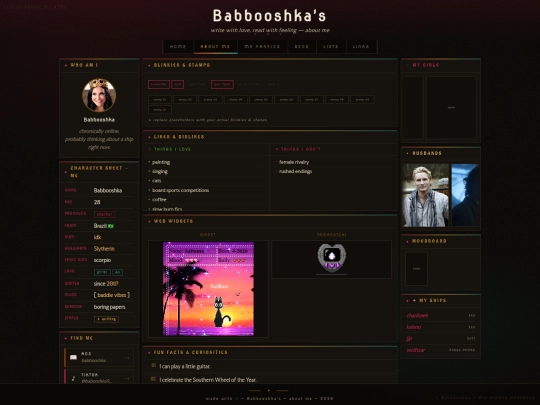The width and height of the screenshot is (540, 405).
Task: Open the wolfstar ship link
Action: coord(416,350)
